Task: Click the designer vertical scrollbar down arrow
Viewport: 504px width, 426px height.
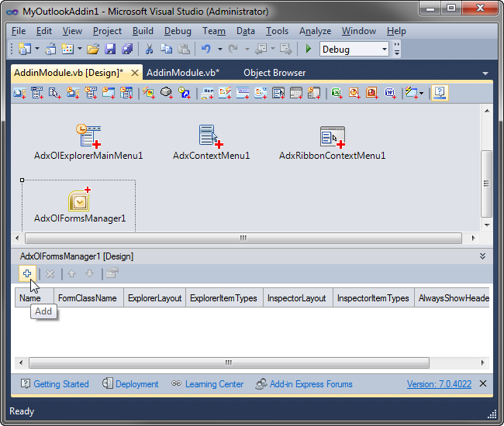Action: coord(487,225)
